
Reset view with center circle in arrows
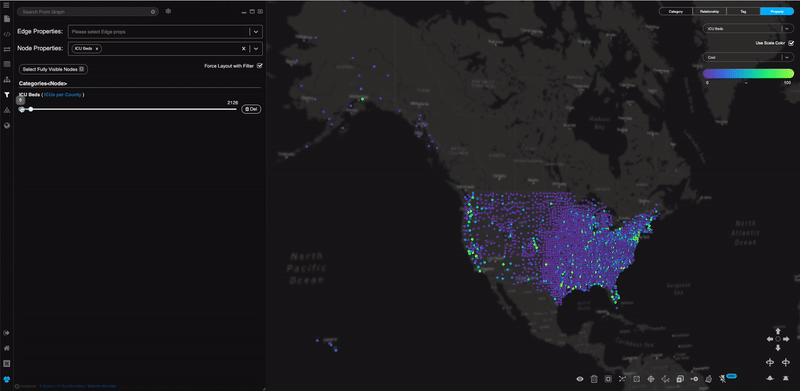coord(778,339)
